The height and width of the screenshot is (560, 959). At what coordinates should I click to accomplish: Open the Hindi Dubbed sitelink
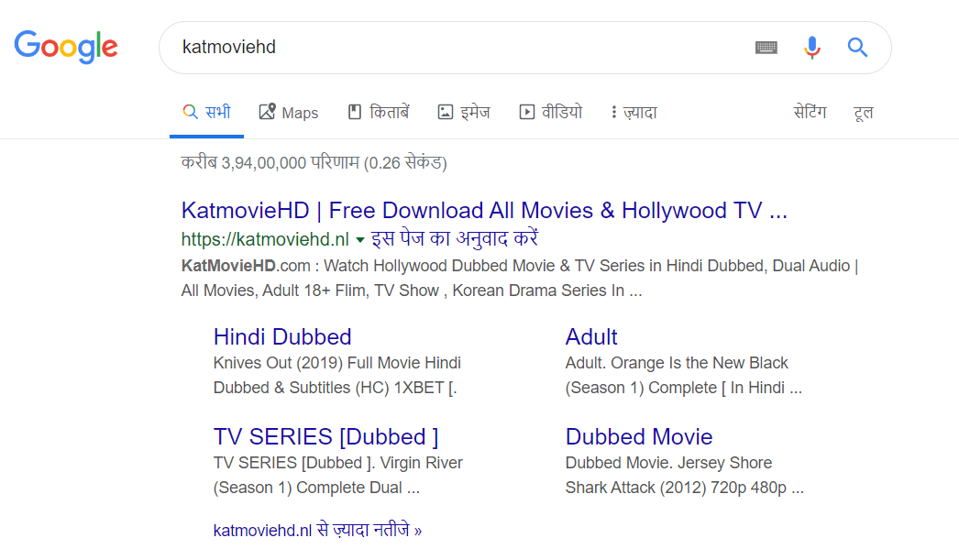click(x=282, y=336)
